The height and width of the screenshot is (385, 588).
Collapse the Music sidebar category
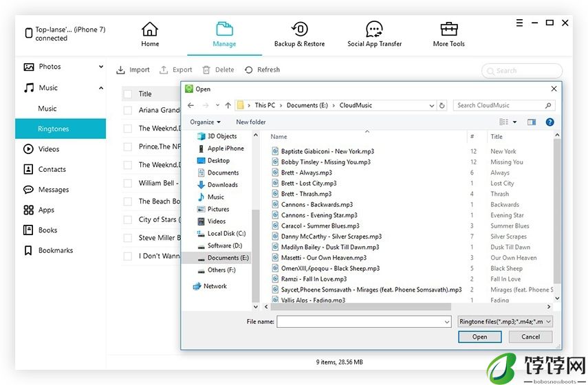pyautogui.click(x=101, y=88)
